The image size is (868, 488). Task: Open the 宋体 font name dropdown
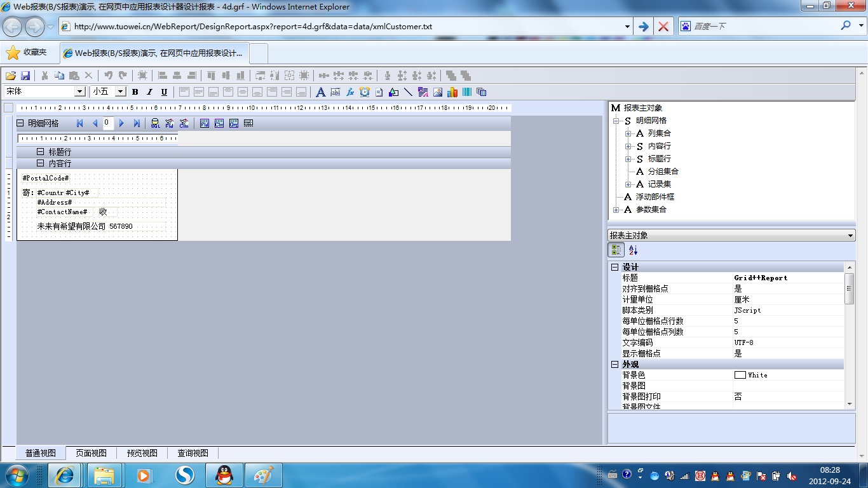pyautogui.click(x=79, y=91)
